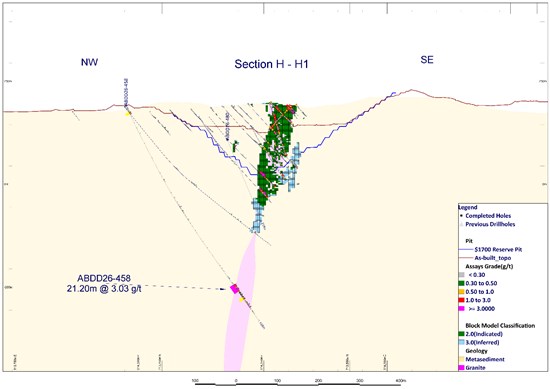Click the magenta ">= 3.0000" grade swatch
550x389 pixels.
(x=462, y=309)
